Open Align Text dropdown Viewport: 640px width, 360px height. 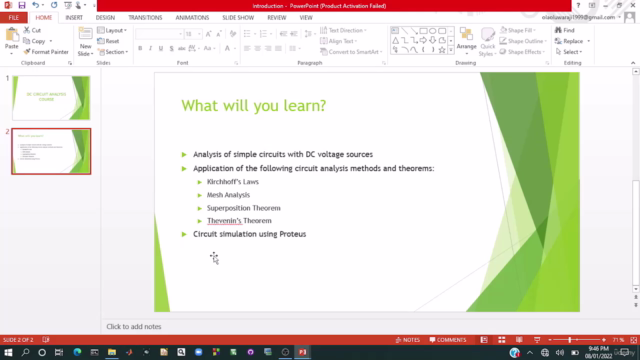(338, 41)
